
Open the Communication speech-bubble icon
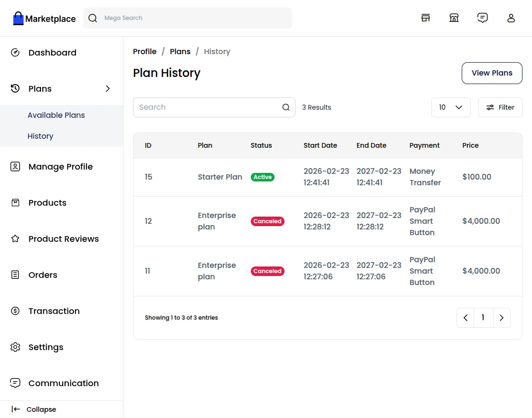(x=15, y=383)
